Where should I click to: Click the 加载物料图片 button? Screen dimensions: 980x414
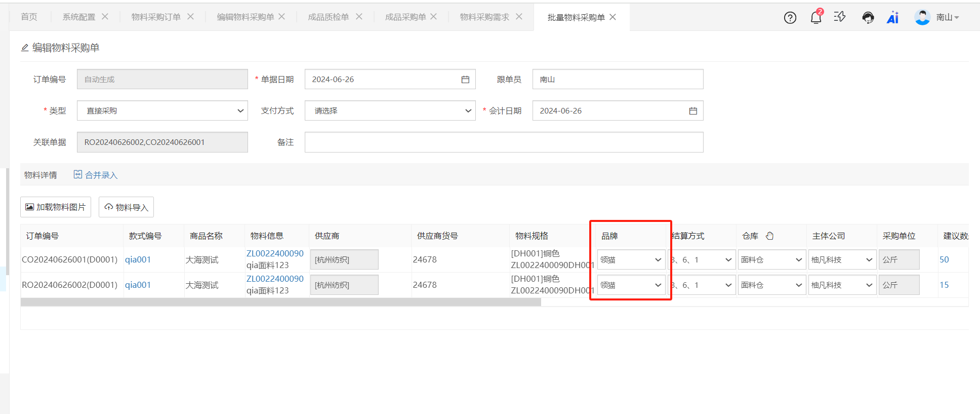(x=56, y=207)
